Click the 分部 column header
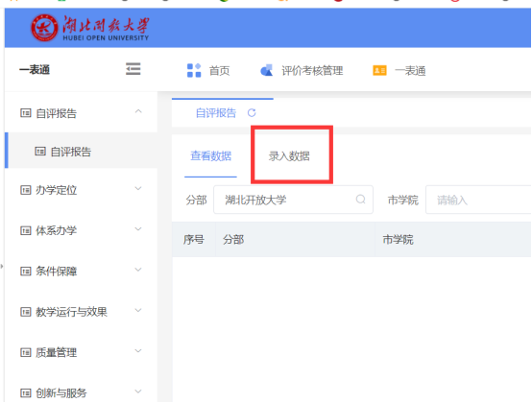Image resolution: width=532 pixels, height=403 pixels. click(233, 240)
